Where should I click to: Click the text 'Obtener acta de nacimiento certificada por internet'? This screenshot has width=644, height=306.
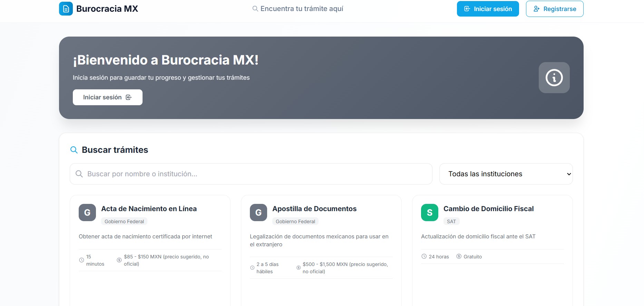[x=145, y=236]
